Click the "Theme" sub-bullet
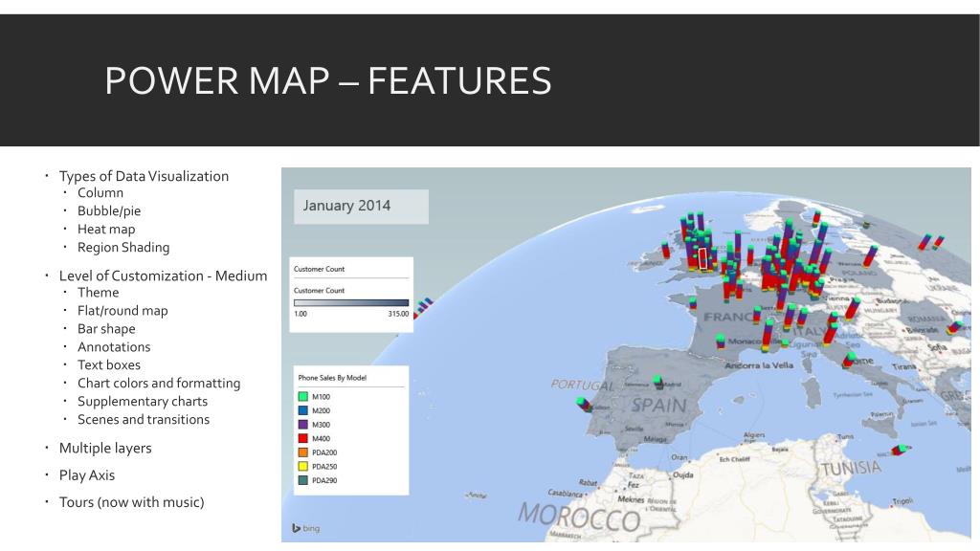980x551 pixels. click(x=99, y=293)
